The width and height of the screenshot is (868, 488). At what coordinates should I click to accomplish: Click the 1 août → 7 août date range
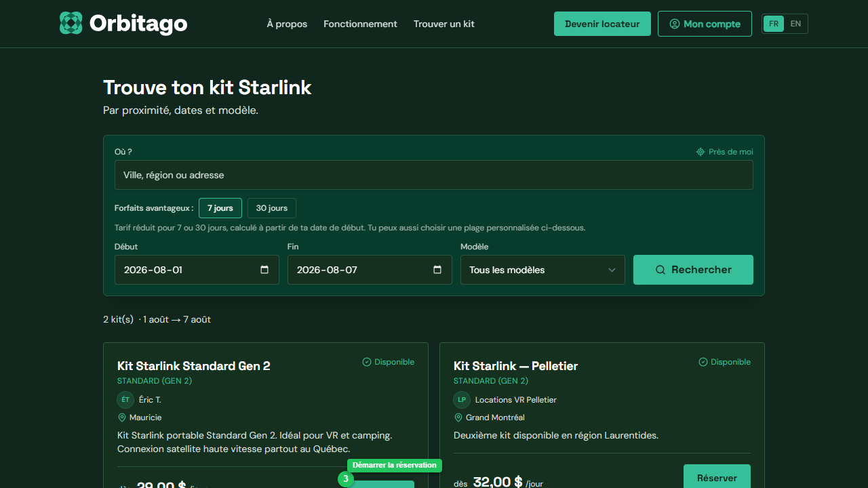click(177, 319)
